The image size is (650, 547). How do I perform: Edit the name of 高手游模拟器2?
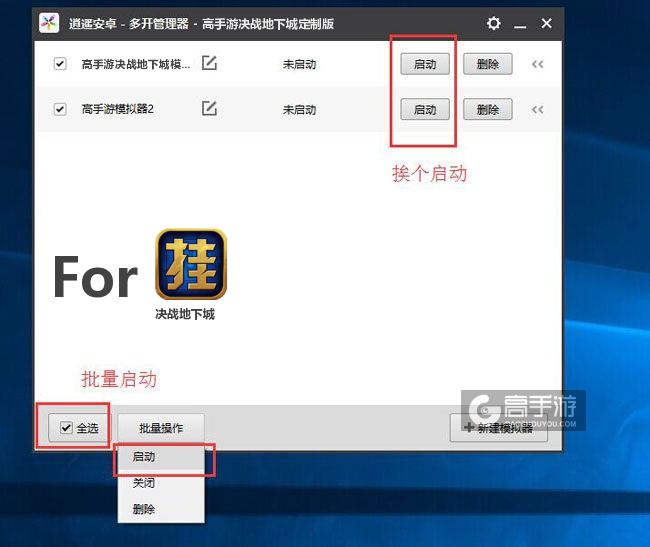(x=209, y=109)
